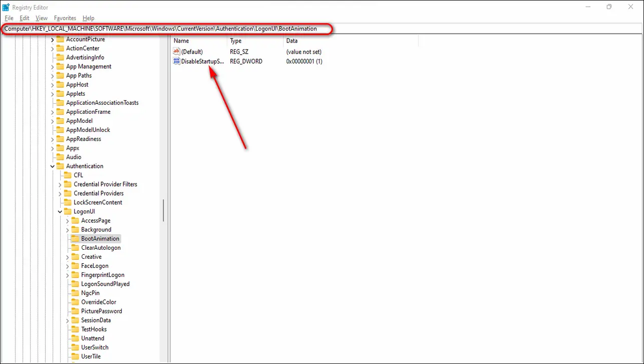Click the (Default) string value icon
Viewport: 644px width, 364px height.
pyautogui.click(x=176, y=52)
